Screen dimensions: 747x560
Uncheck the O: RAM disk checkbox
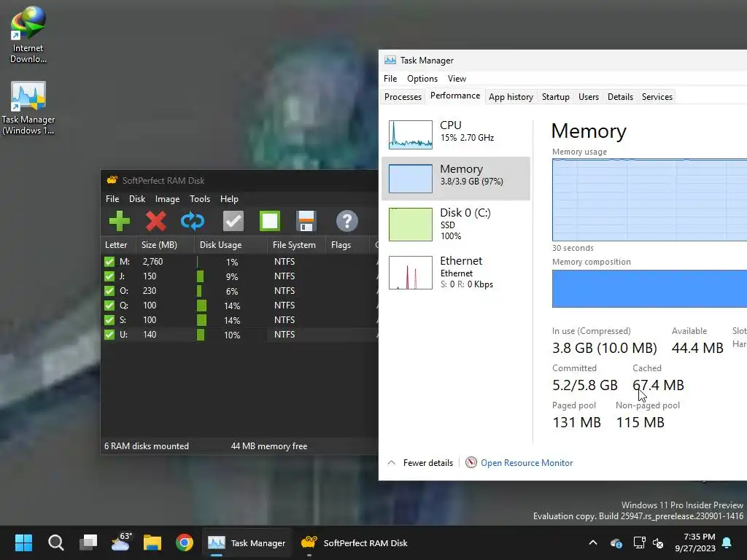tap(109, 290)
